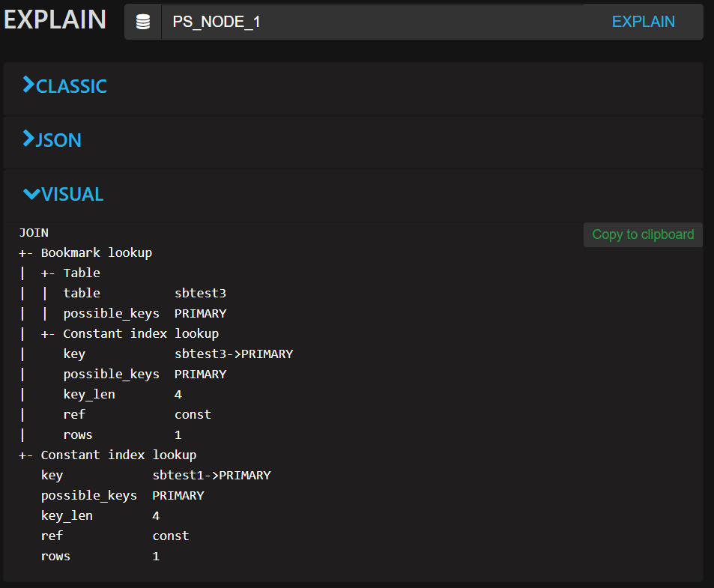Expand the JSON section chevron
Image resolution: width=714 pixels, height=588 pixels.
28,139
